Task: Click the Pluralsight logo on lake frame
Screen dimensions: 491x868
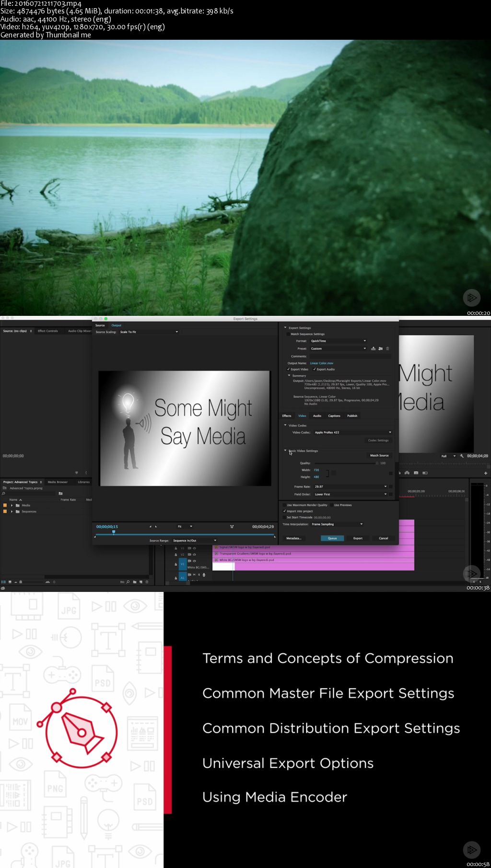Action: 471,298
